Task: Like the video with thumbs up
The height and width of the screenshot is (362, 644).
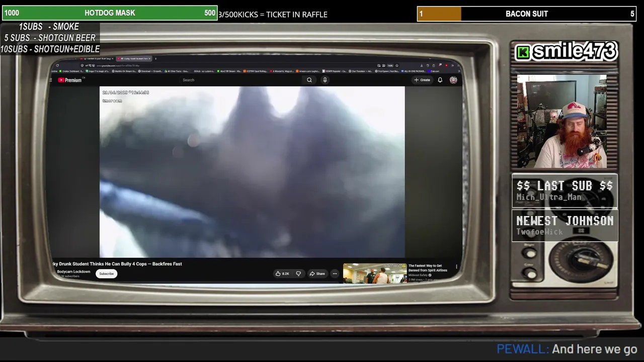Action: (x=282, y=274)
